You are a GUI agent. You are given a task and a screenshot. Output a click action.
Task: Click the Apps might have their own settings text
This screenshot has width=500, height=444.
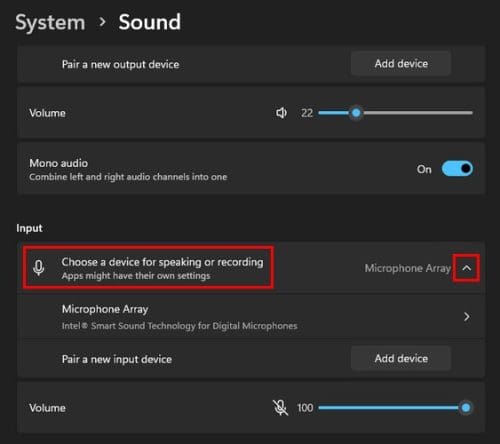(136, 276)
